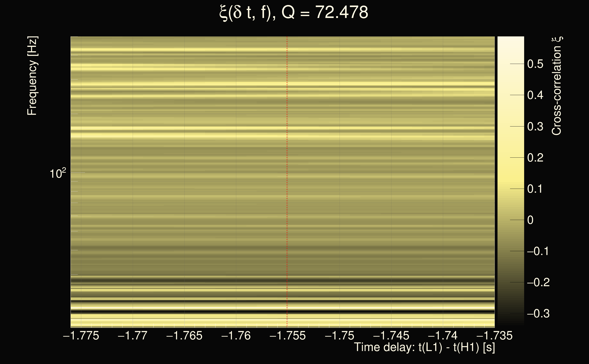This screenshot has height=364, width=589.
Task: Click the −0.3 tick label on the colorbar
Action: pyautogui.click(x=538, y=314)
